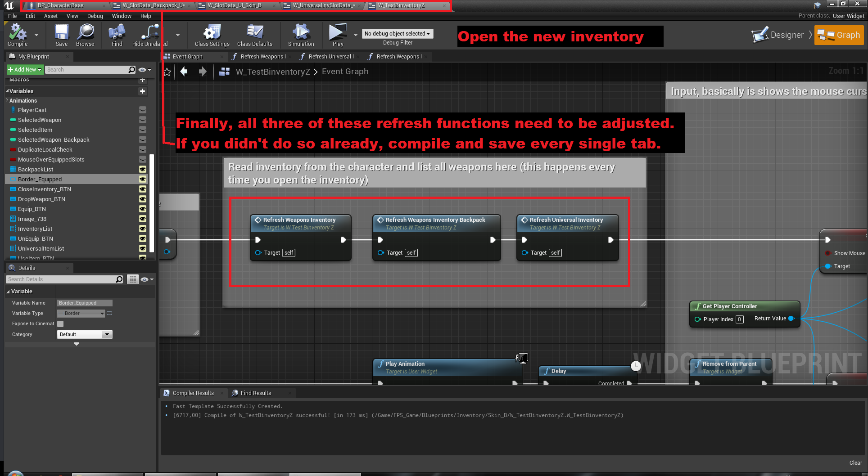Open the Debug menu

[95, 16]
